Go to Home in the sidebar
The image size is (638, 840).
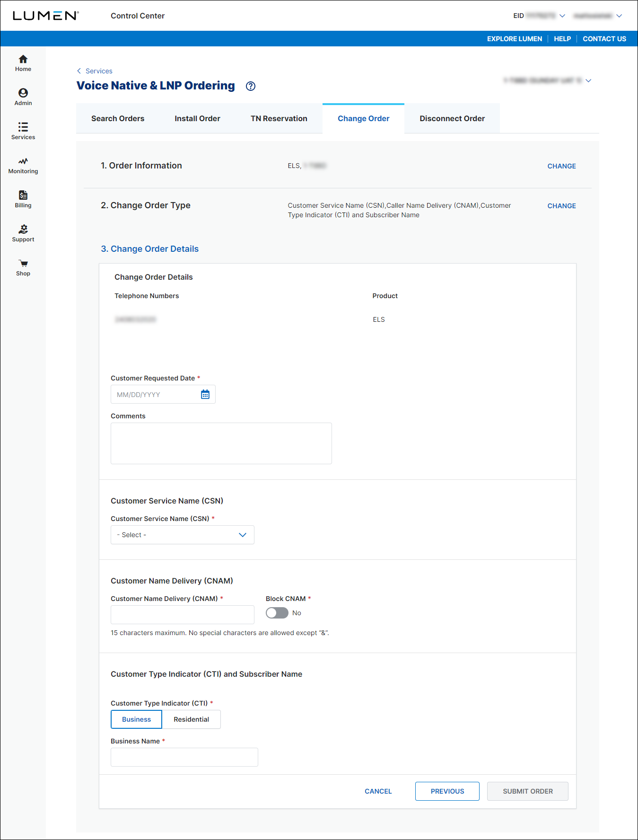(23, 63)
